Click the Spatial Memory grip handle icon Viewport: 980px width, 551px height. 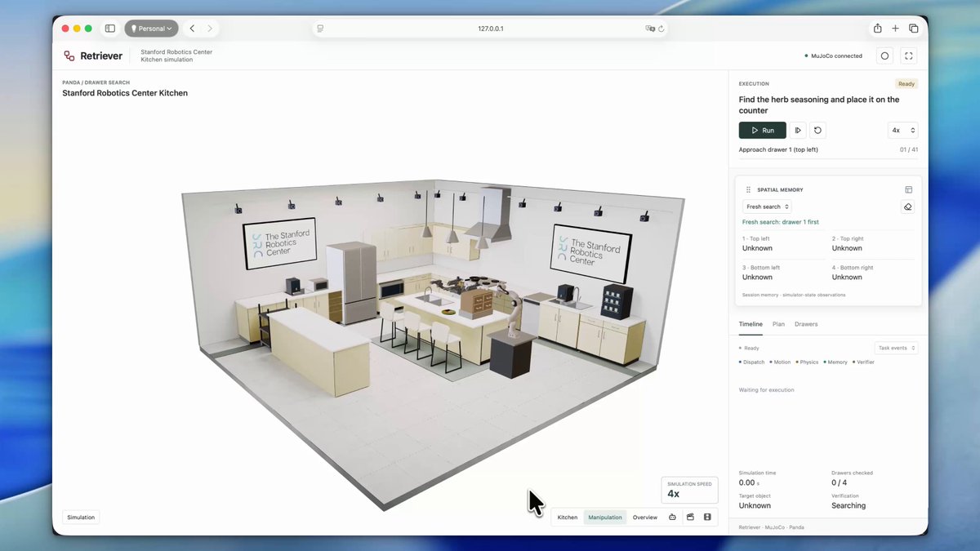click(748, 189)
